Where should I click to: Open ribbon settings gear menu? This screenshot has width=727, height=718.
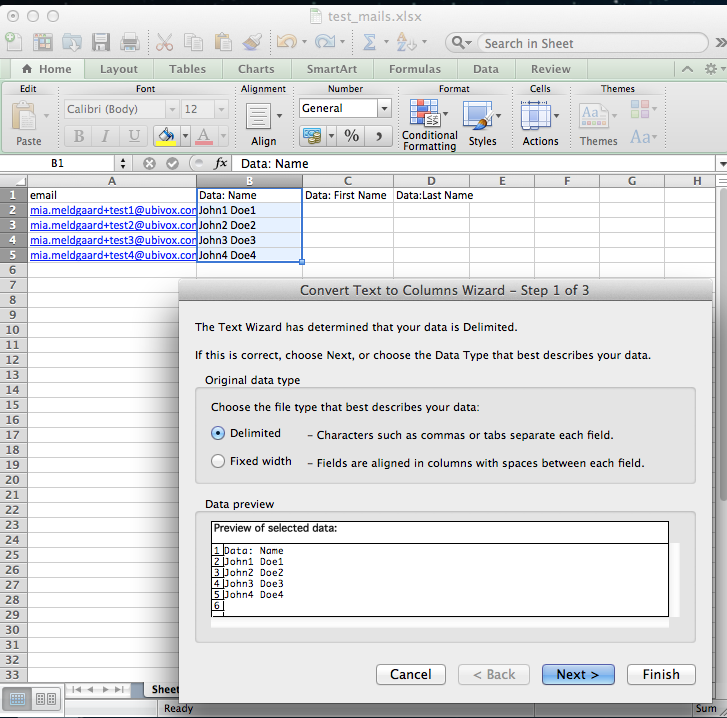(714, 69)
